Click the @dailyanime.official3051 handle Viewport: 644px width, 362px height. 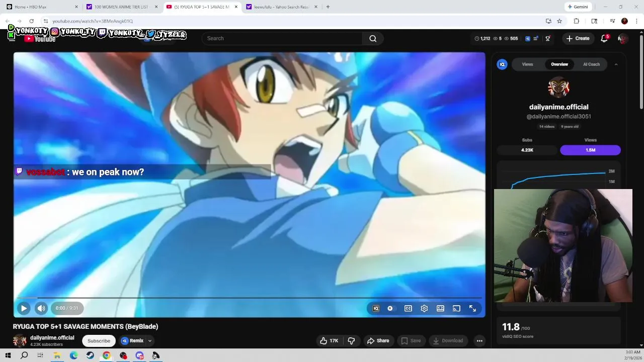tap(558, 117)
